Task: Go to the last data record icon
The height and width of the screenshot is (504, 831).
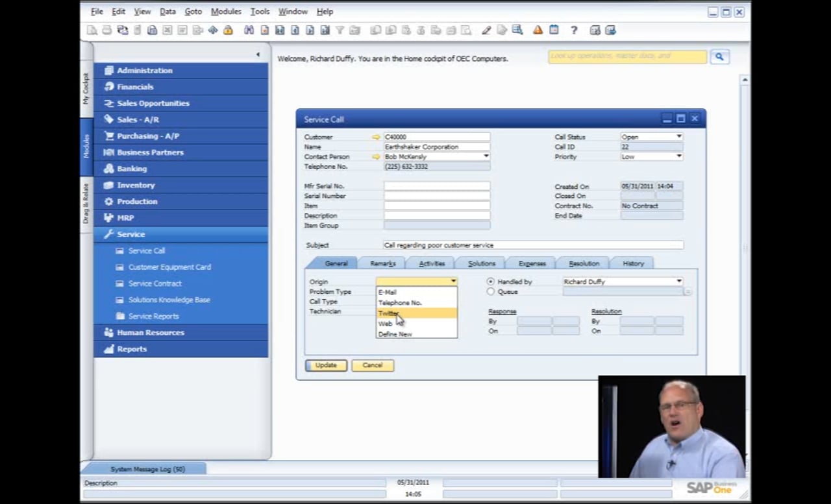Action: pyautogui.click(x=325, y=30)
